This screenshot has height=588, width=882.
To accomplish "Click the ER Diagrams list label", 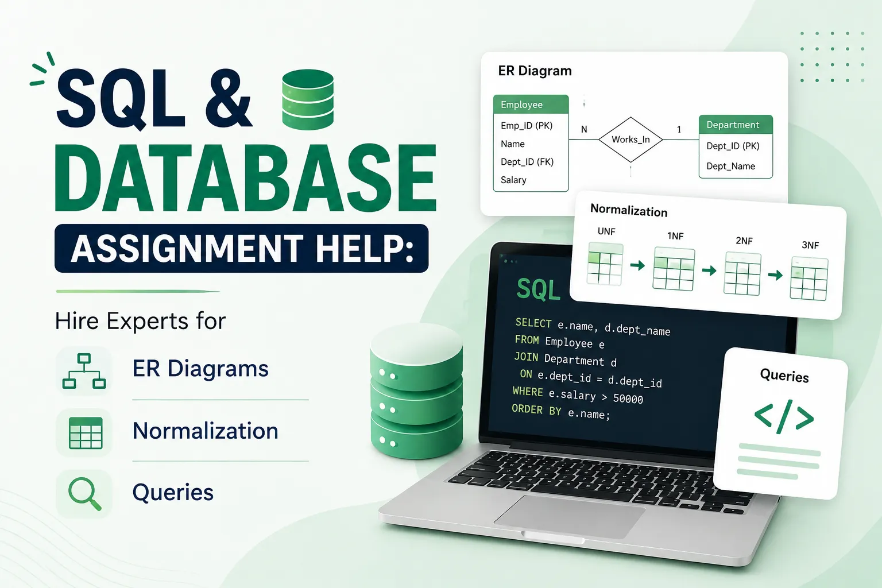I will (200, 369).
